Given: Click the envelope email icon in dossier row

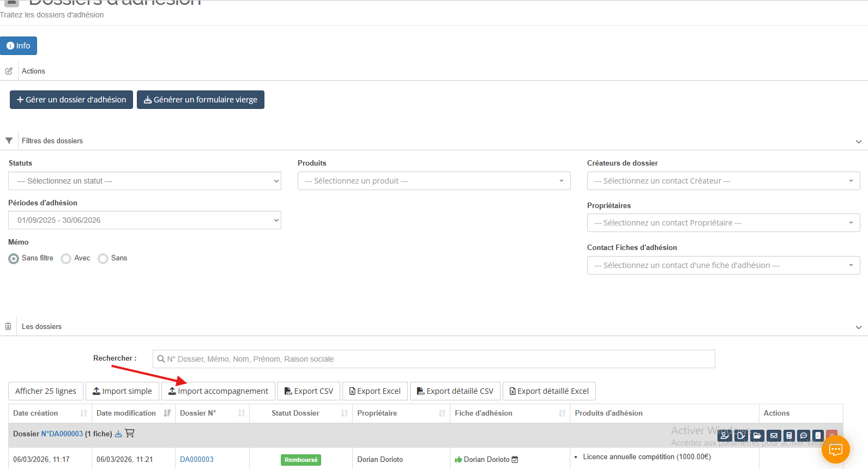Looking at the screenshot, I should (774, 436).
